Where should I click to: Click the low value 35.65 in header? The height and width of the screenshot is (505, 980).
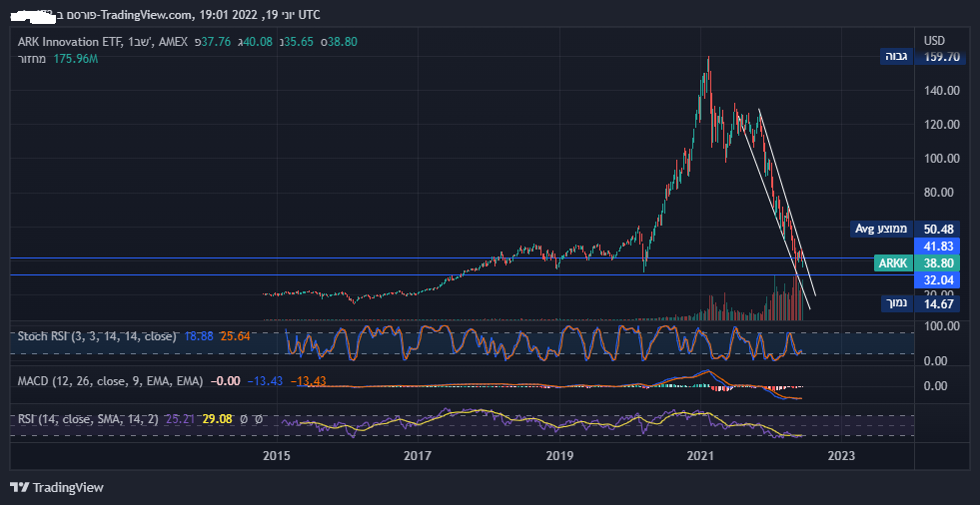tap(298, 42)
